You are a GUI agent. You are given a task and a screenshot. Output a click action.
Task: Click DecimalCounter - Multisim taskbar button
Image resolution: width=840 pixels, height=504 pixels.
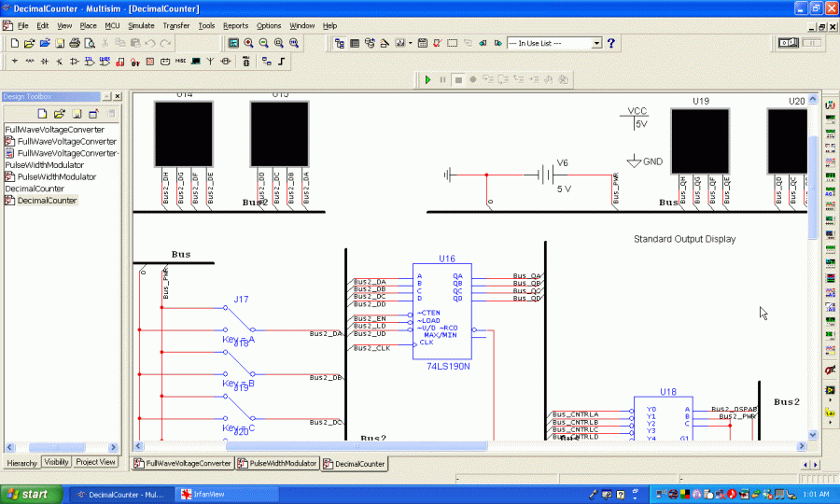(x=122, y=495)
